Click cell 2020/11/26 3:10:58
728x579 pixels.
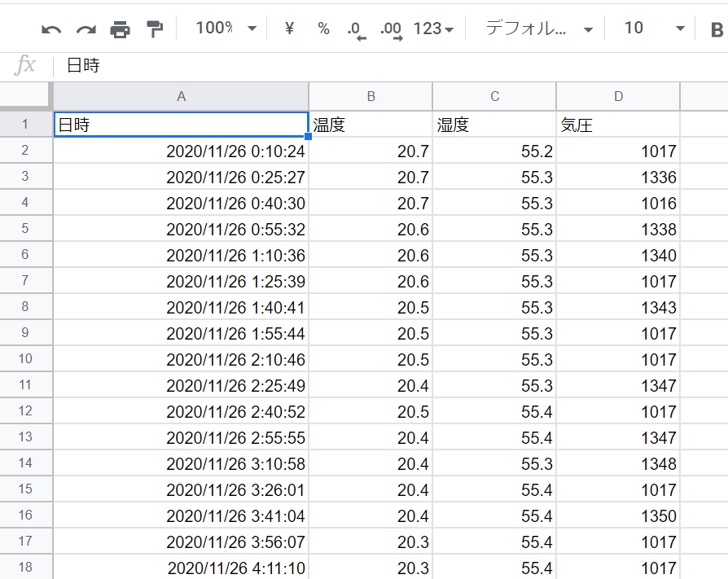pos(181,463)
